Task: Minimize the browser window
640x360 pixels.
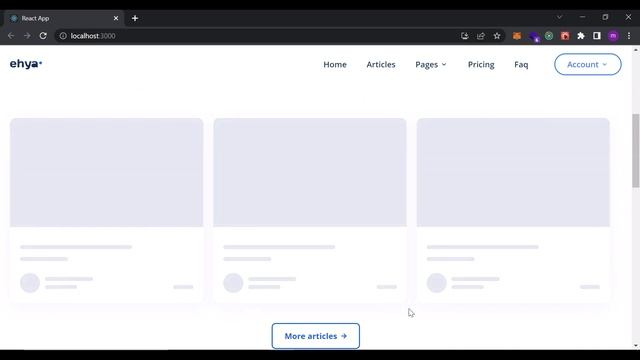Action: (582, 17)
